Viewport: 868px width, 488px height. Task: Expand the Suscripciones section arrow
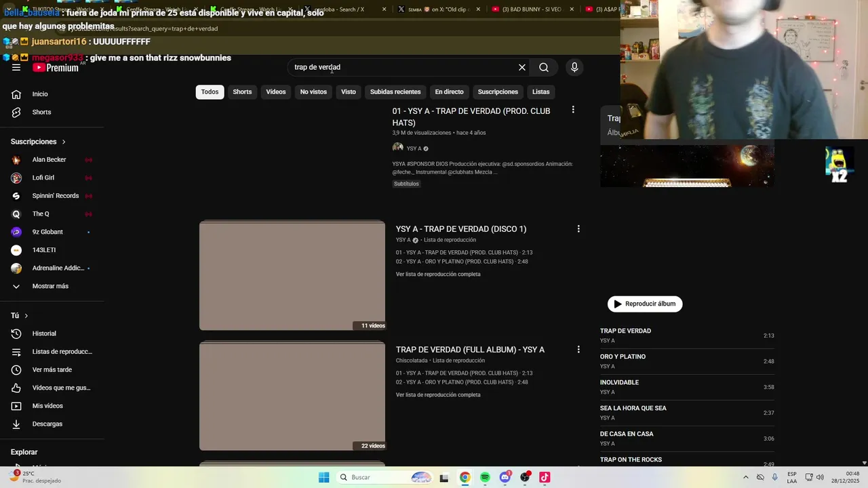pyautogui.click(x=64, y=142)
